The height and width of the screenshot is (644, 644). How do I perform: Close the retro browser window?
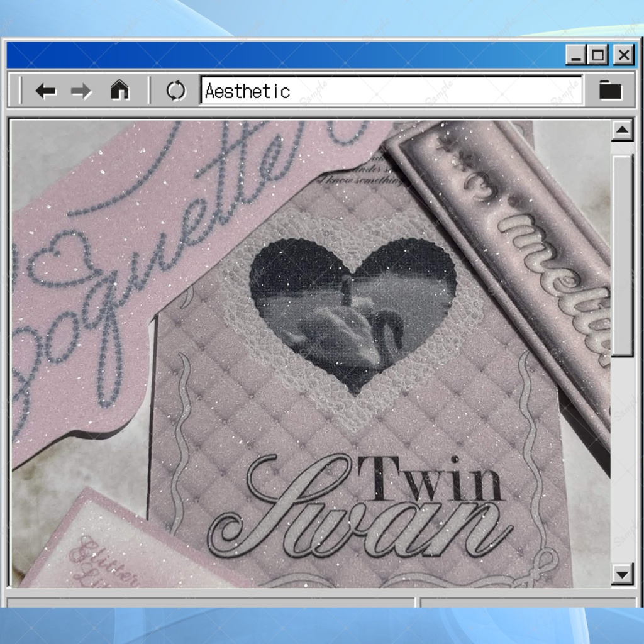click(624, 55)
